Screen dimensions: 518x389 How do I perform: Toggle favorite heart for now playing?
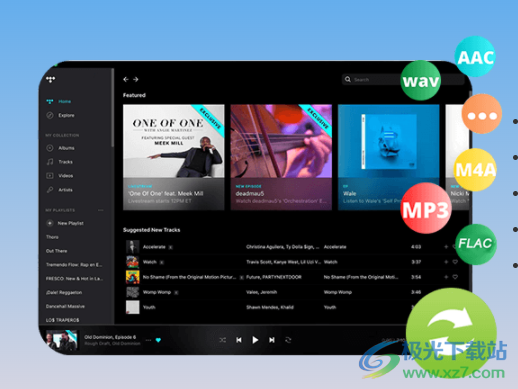pos(158,340)
